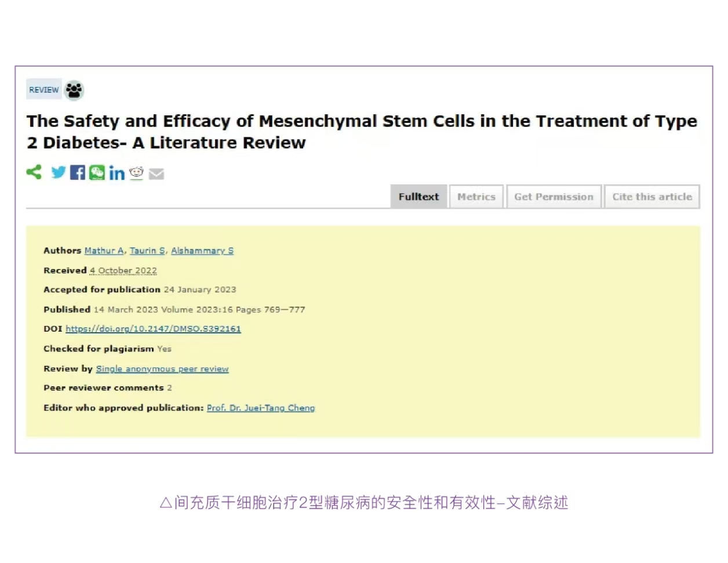The width and height of the screenshot is (728, 563).
Task: Share the article on Twitter
Action: coord(59,172)
